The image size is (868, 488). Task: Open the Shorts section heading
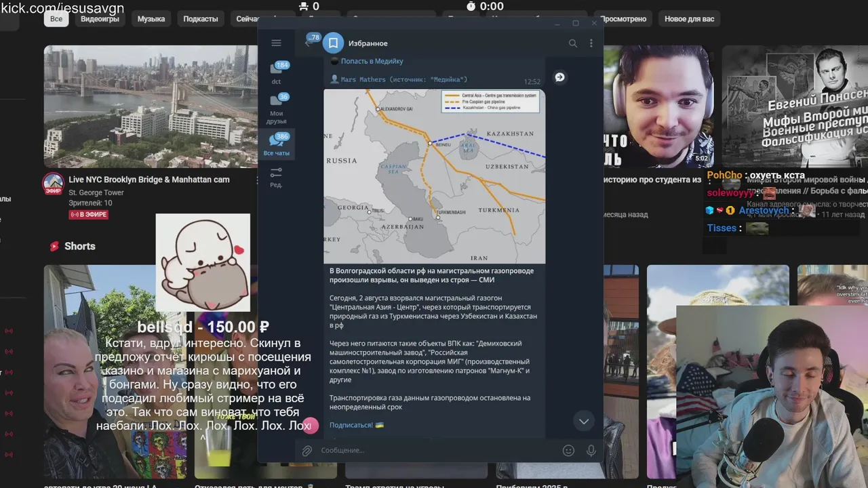[x=79, y=246]
